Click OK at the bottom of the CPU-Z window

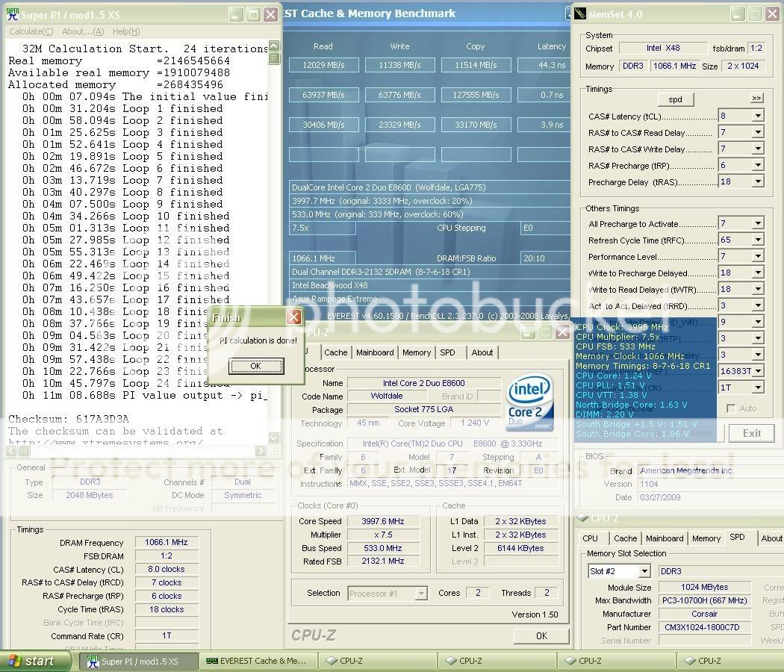coord(541,636)
